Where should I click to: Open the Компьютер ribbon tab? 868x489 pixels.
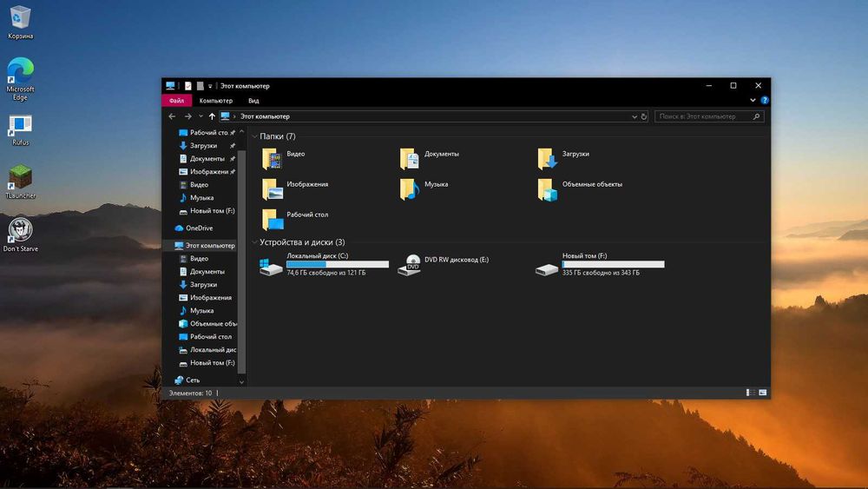pyautogui.click(x=216, y=100)
